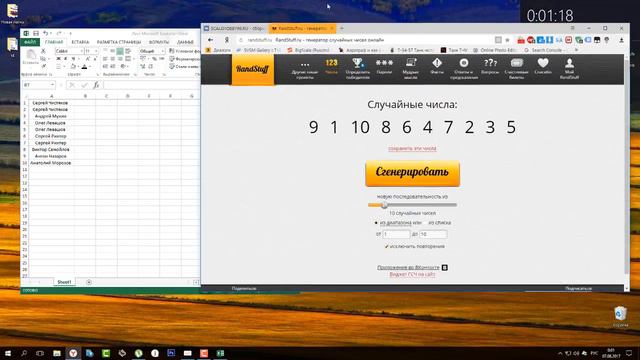Open the ФАЙЛ tab in Excel
The height and width of the screenshot is (360, 640).
click(30, 42)
